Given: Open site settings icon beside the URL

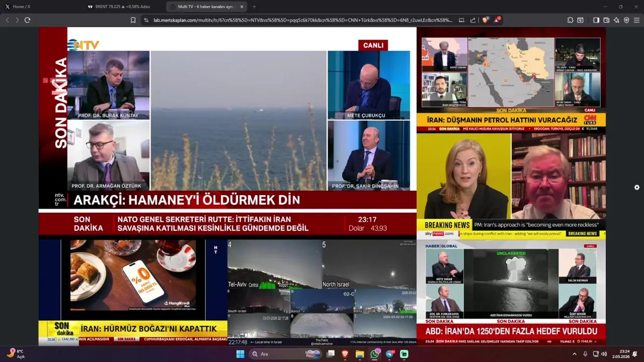Looking at the screenshot, I should tap(146, 20).
